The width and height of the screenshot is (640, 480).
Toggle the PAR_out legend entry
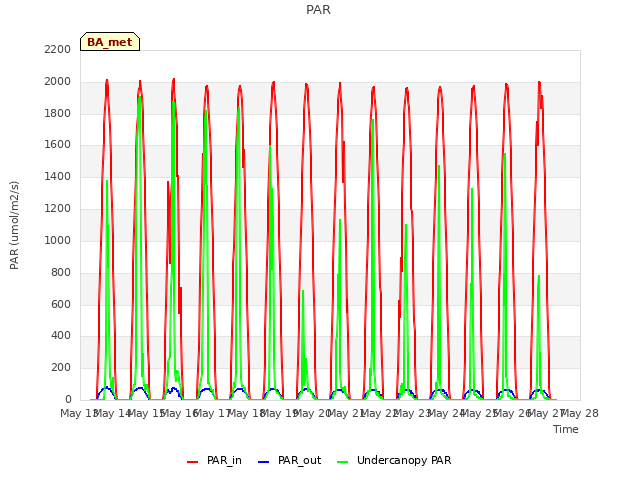(x=290, y=460)
